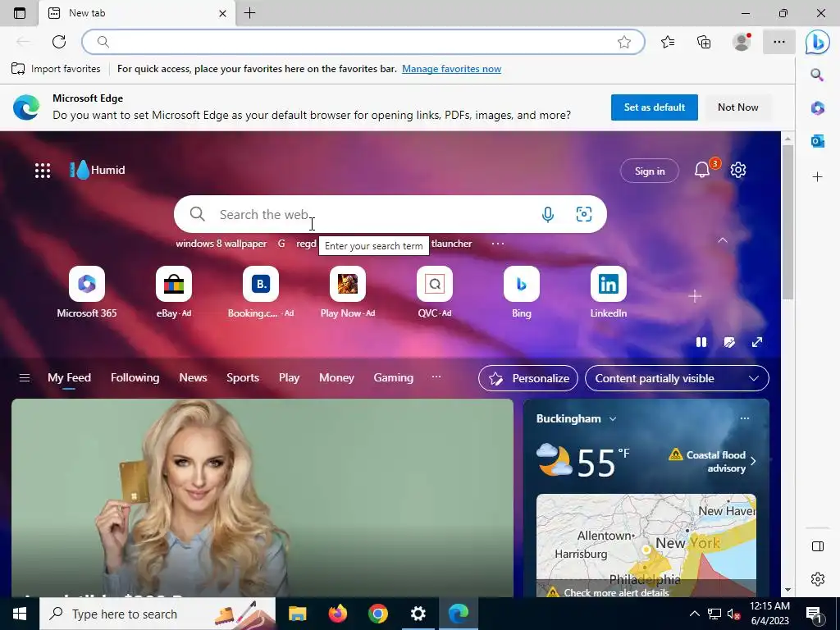Open the Bing quick link tile
Viewport: 840px width, 630px height.
click(521, 293)
